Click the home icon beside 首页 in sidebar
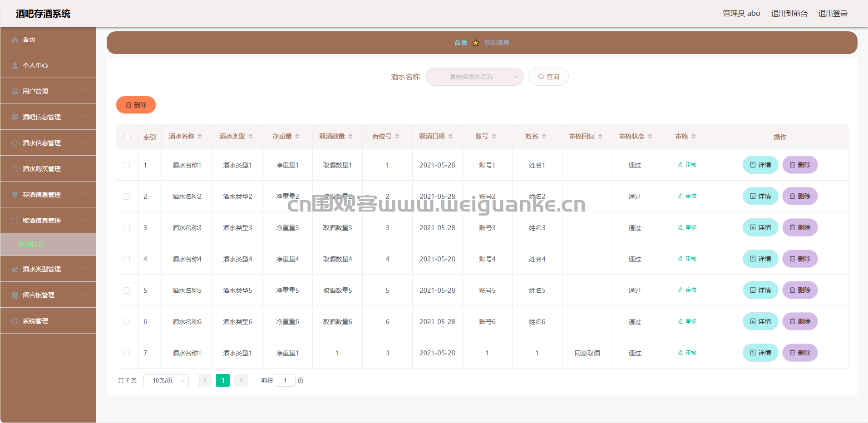The image size is (868, 423). pos(15,40)
